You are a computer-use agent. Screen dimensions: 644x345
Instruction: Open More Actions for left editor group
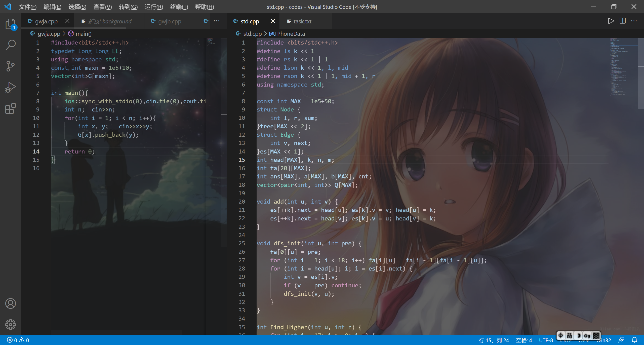pyautogui.click(x=217, y=21)
